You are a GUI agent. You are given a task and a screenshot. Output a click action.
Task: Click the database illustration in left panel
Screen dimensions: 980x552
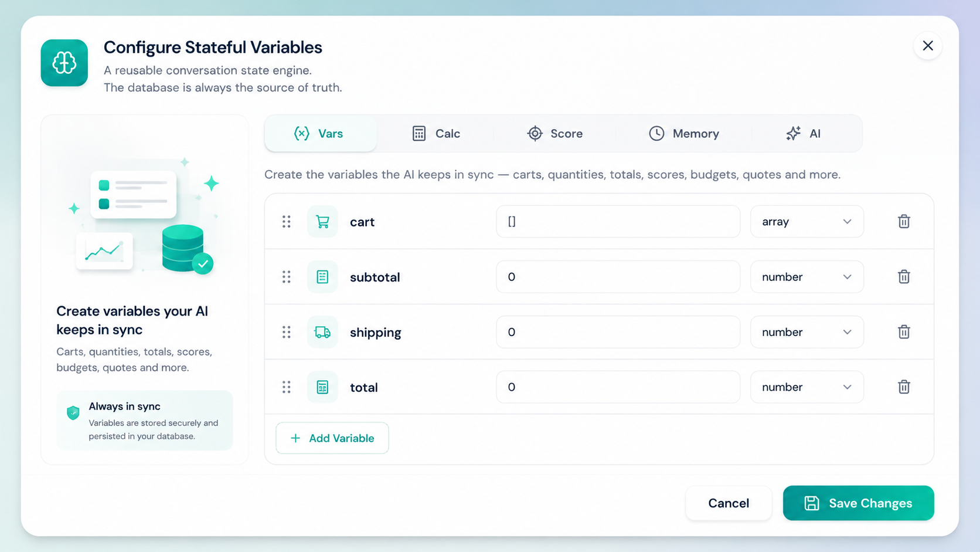click(186, 249)
